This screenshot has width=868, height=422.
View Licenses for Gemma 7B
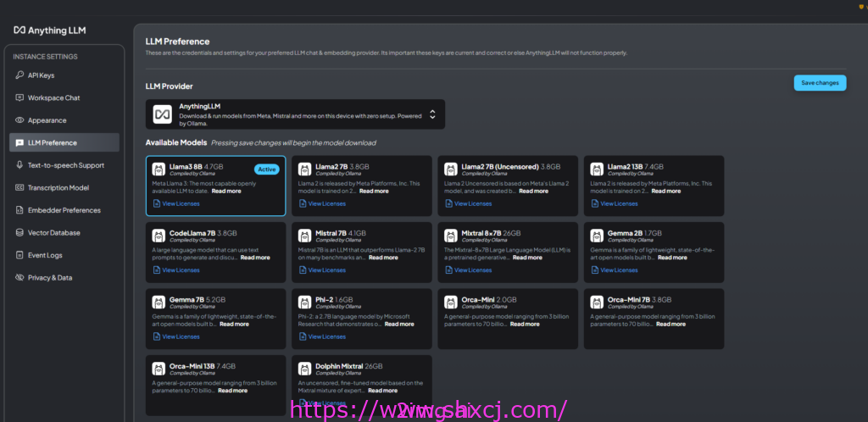tap(176, 336)
